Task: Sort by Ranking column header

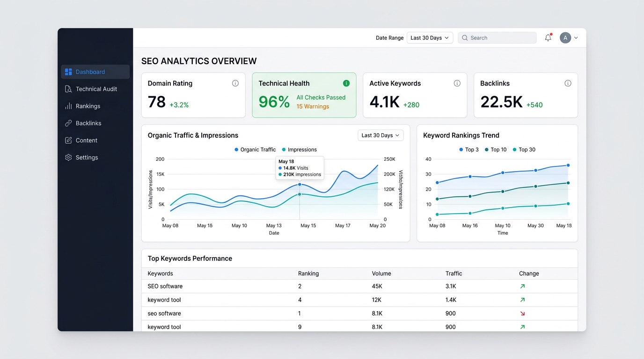Action: pyautogui.click(x=308, y=273)
